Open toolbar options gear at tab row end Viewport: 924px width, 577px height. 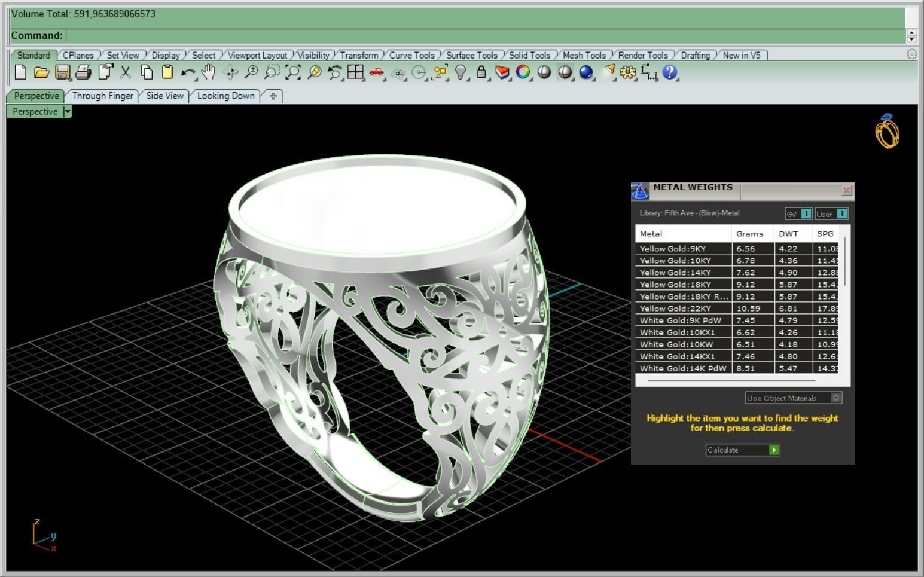(911, 54)
